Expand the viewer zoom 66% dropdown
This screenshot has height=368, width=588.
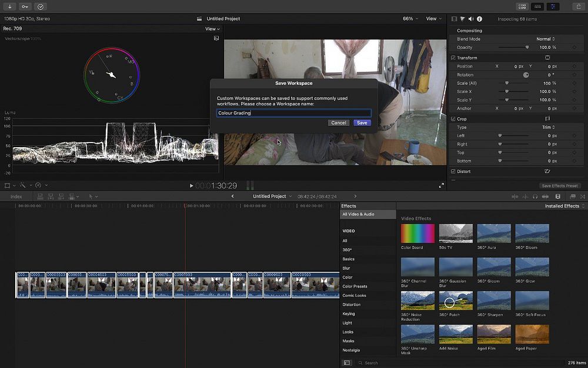410,19
